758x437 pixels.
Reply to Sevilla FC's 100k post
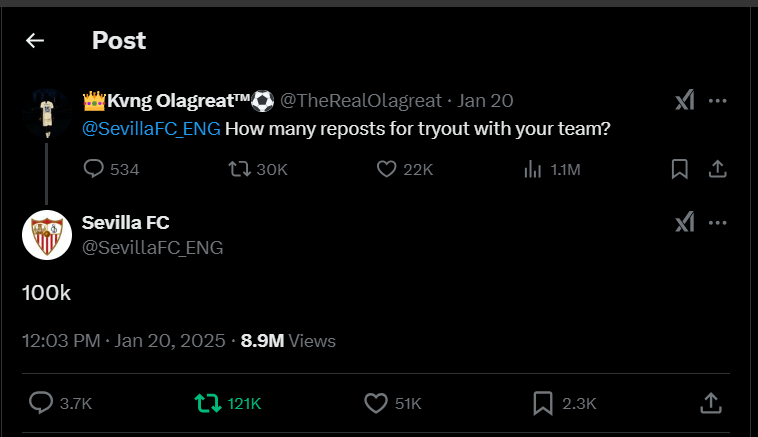(41, 403)
